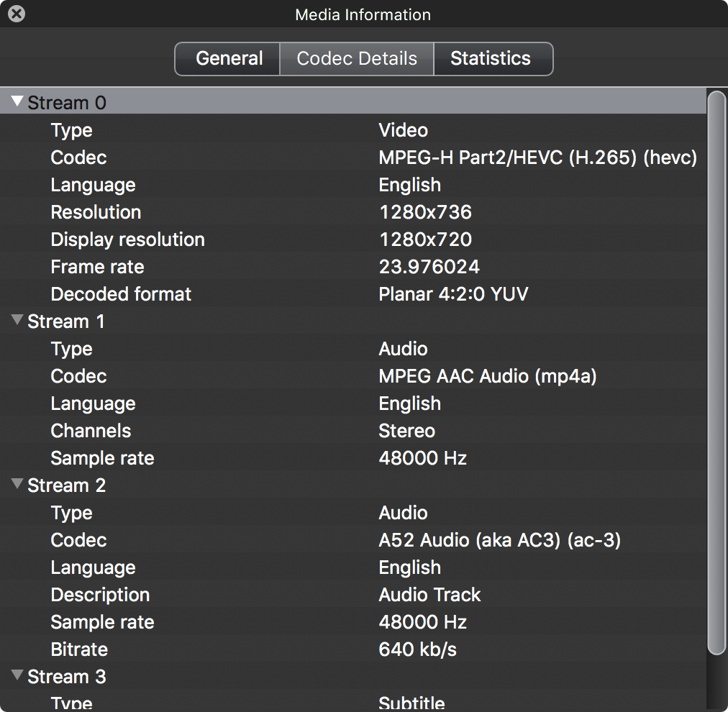
Task: Collapse the Stream 1 disclosure triangle
Action: [x=18, y=321]
